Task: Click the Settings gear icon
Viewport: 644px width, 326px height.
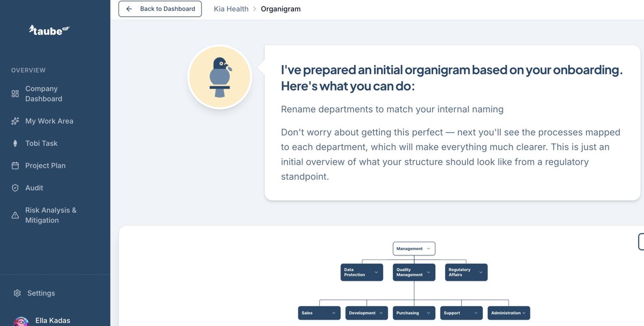Action: click(x=17, y=293)
